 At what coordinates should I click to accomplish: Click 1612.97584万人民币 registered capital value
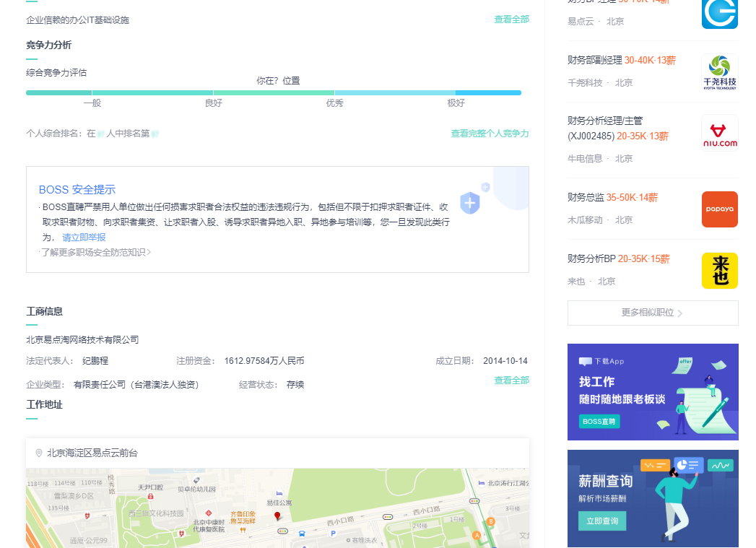click(264, 361)
